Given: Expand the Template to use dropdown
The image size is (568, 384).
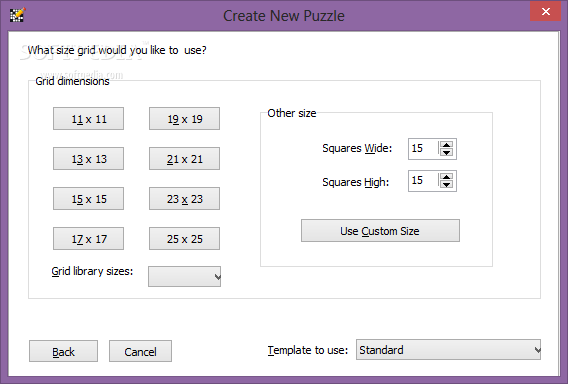Looking at the screenshot, I should click(448, 350).
